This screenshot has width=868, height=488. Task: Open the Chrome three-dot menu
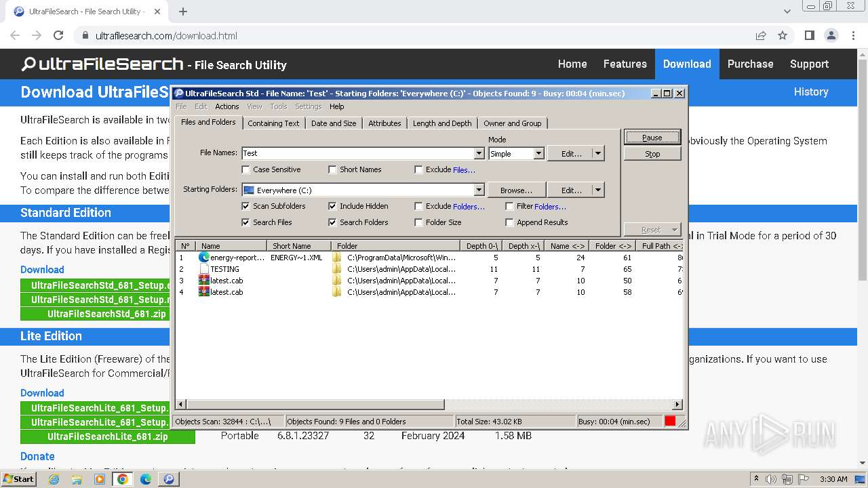point(853,35)
